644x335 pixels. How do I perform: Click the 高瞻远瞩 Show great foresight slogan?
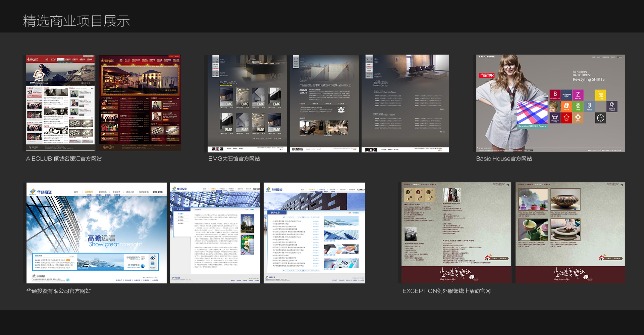point(115,241)
